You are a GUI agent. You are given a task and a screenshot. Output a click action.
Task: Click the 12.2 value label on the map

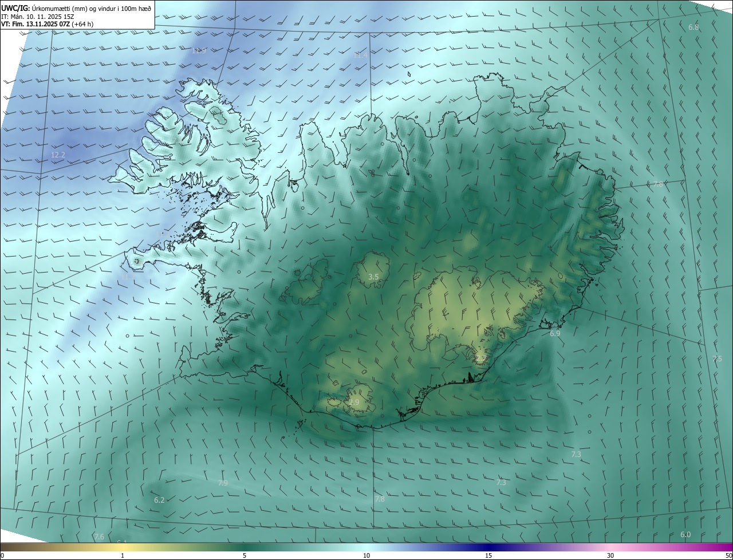(58, 155)
